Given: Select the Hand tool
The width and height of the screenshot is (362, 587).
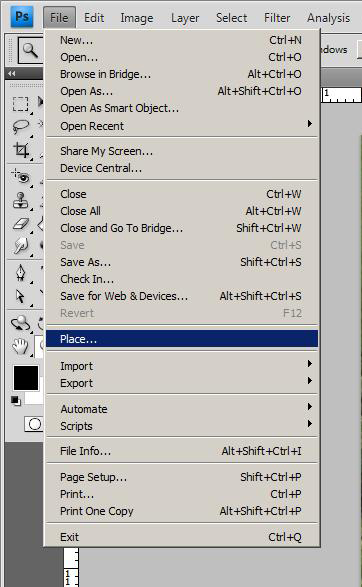Looking at the screenshot, I should [20, 346].
